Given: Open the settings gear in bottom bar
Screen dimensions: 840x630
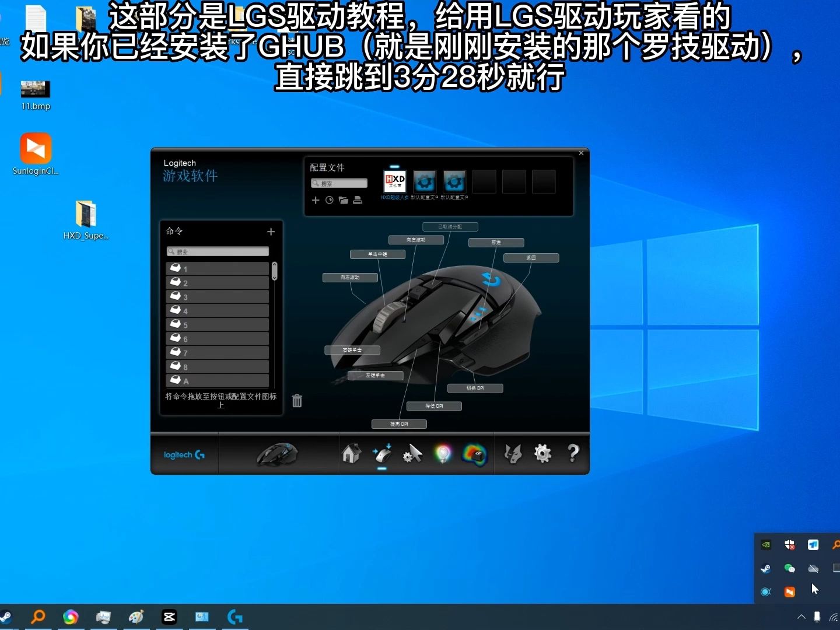Looking at the screenshot, I should click(x=542, y=453).
